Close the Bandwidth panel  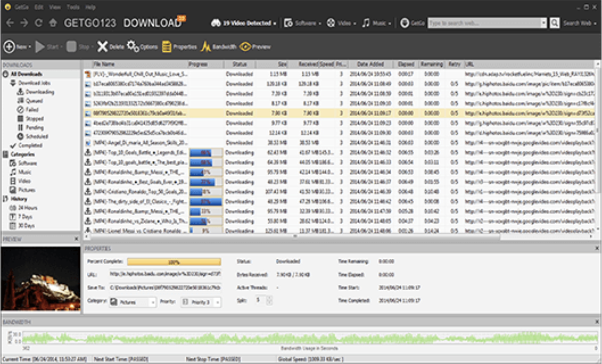click(x=597, y=322)
